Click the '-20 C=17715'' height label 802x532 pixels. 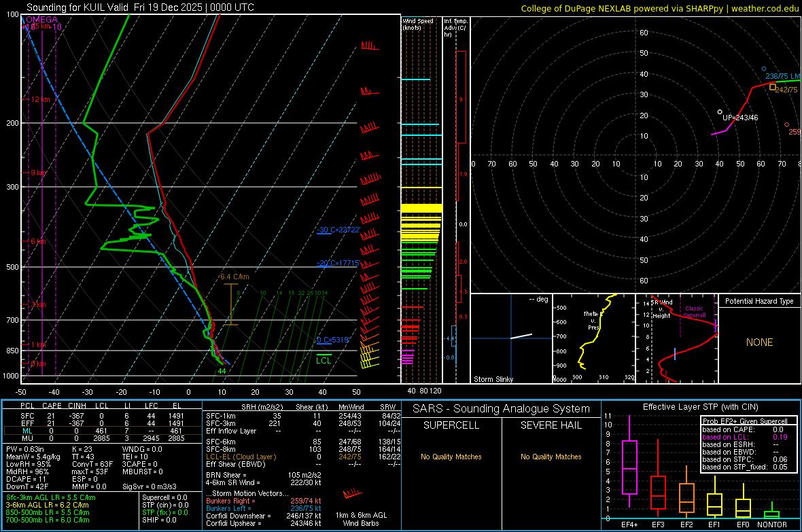coord(338,263)
